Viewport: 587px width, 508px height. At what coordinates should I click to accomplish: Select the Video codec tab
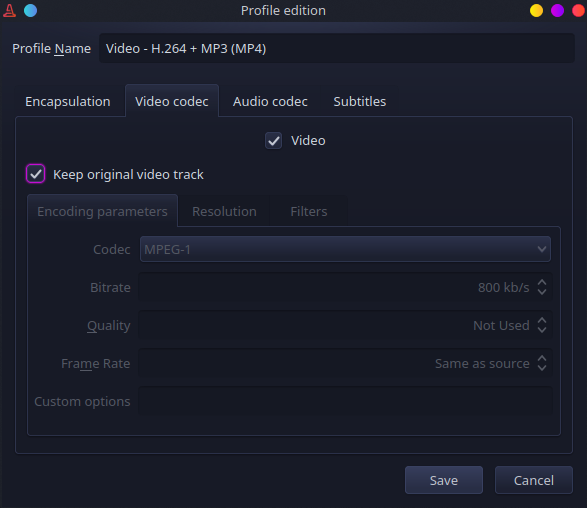point(172,101)
